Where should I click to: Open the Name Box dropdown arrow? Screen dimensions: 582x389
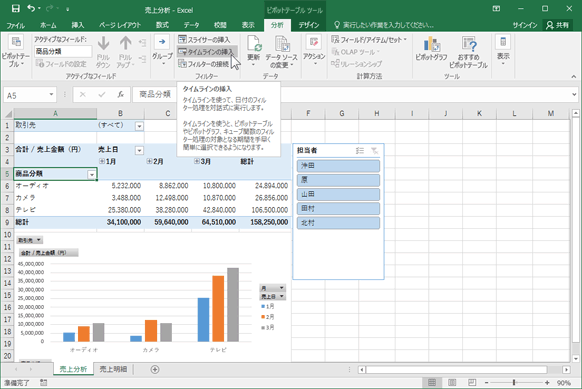pos(51,95)
